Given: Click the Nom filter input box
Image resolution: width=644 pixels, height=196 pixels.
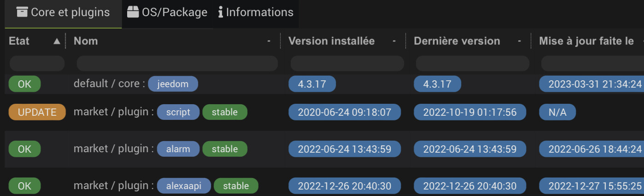Looking at the screenshot, I should [x=177, y=63].
